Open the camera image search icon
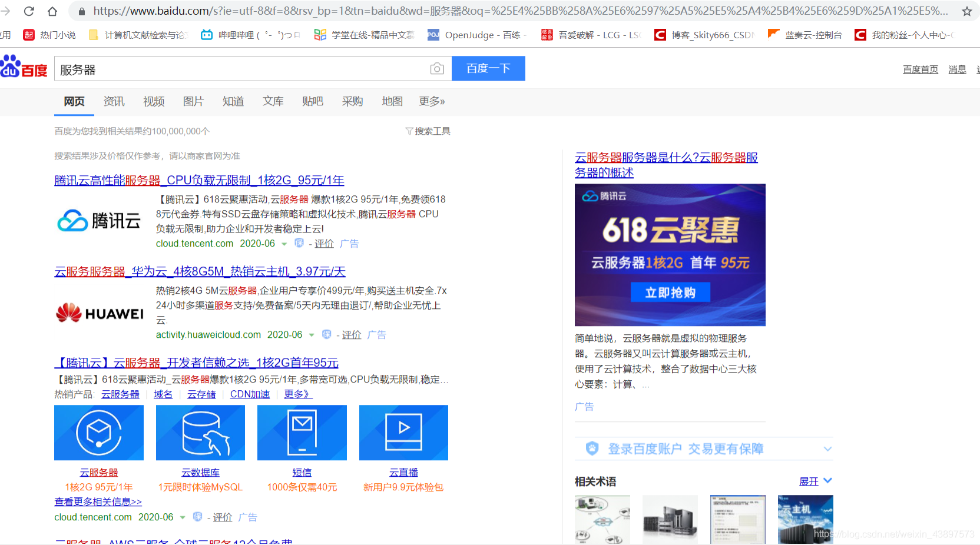This screenshot has height=545, width=980. (x=437, y=69)
